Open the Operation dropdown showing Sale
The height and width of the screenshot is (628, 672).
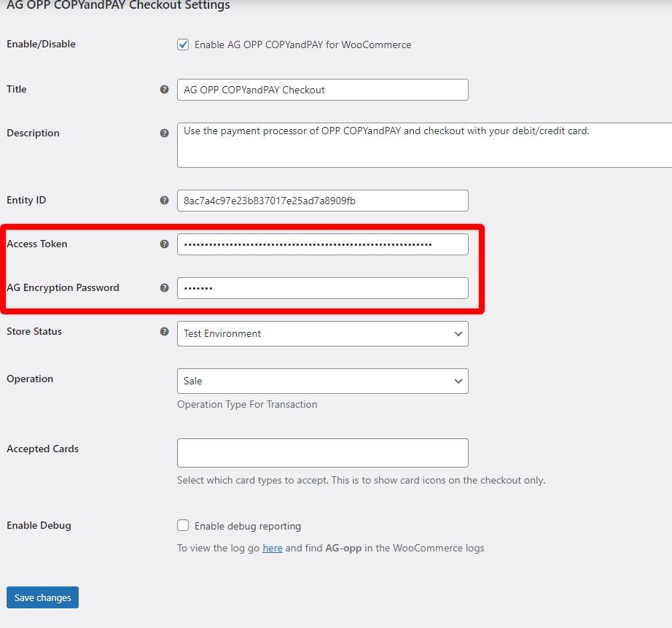(323, 381)
